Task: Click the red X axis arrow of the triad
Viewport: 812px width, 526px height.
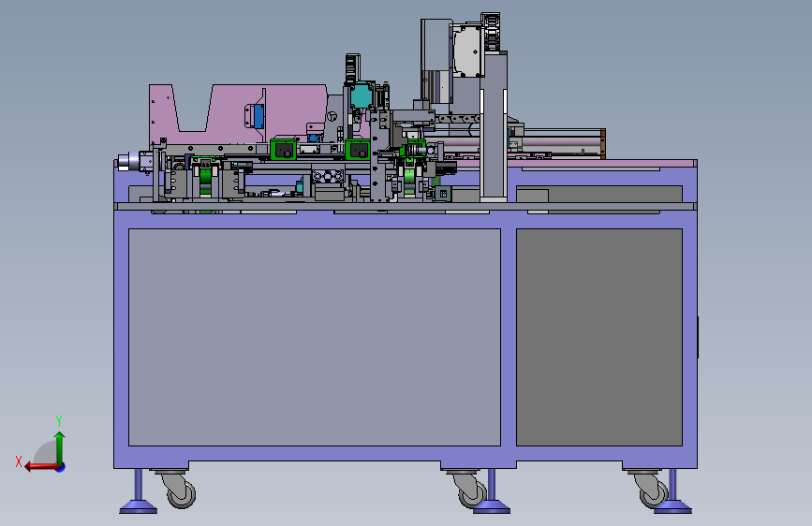Action: click(x=41, y=467)
